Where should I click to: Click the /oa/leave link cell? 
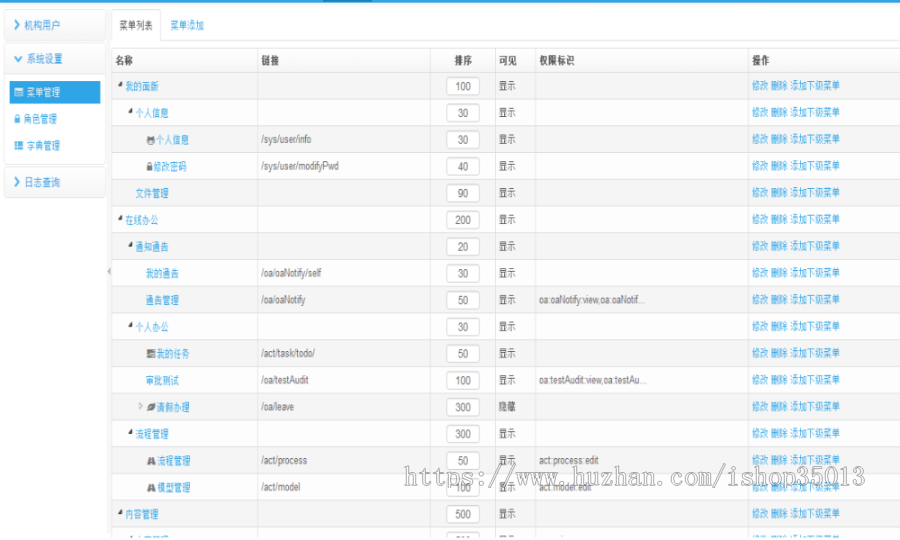(x=277, y=407)
